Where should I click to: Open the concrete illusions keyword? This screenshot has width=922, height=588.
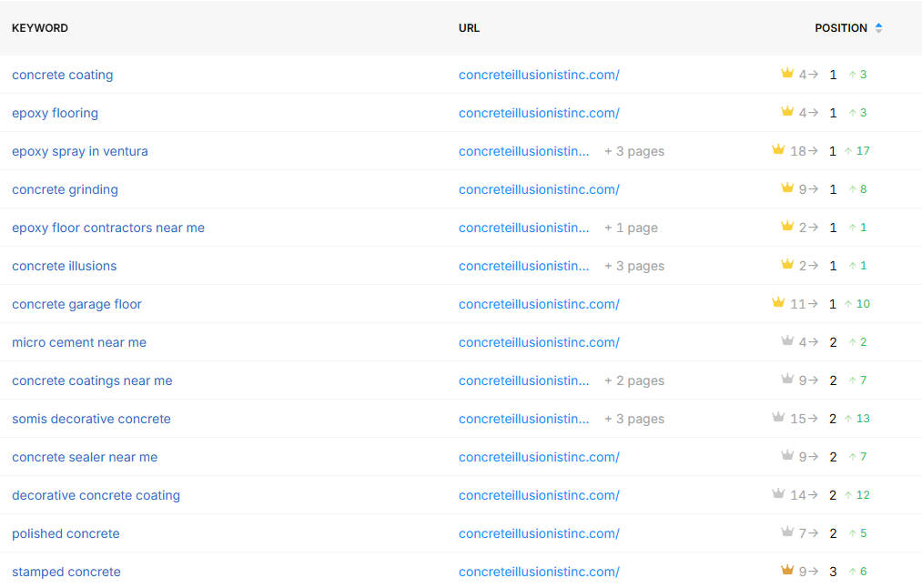[64, 266]
